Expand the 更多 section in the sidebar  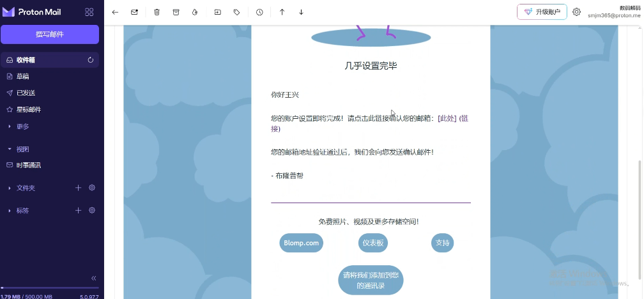pos(19,126)
